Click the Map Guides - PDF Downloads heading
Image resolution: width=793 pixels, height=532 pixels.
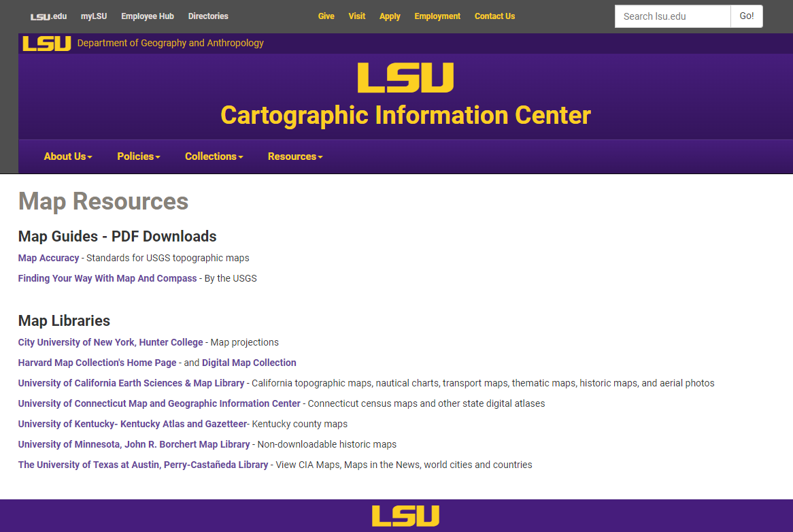(x=118, y=236)
